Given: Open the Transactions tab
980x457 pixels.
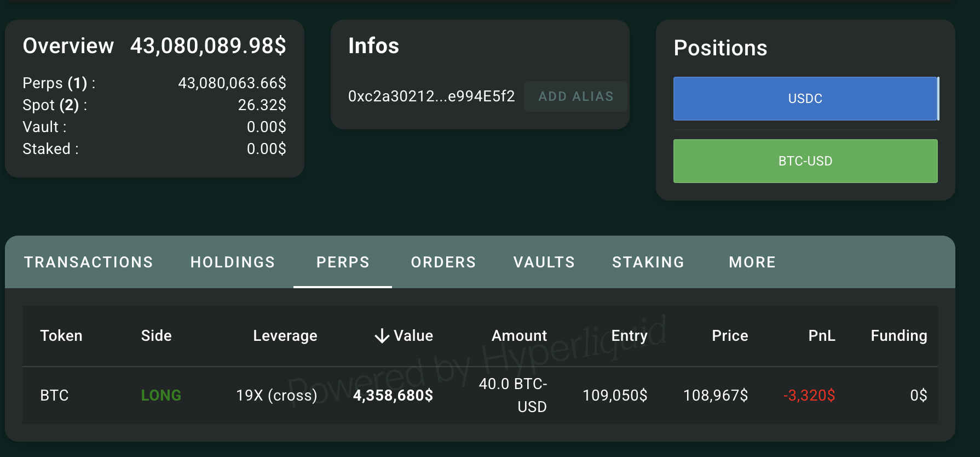Looking at the screenshot, I should 88,262.
